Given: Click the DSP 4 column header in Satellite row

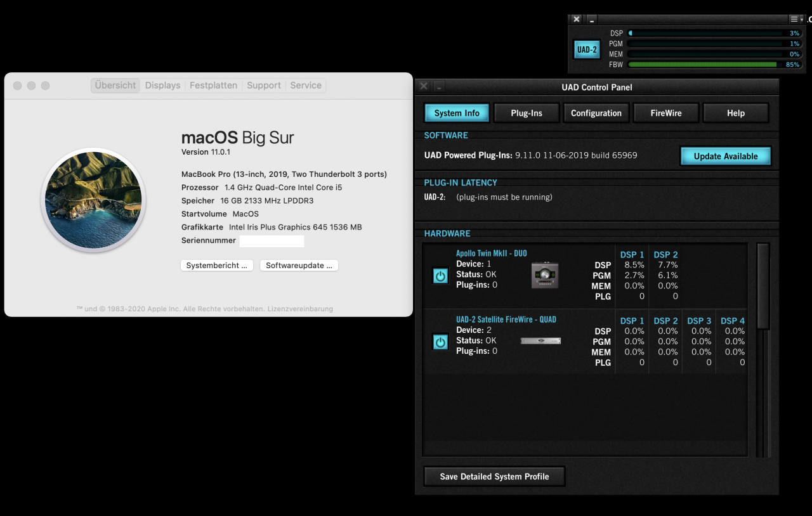Looking at the screenshot, I should click(733, 321).
